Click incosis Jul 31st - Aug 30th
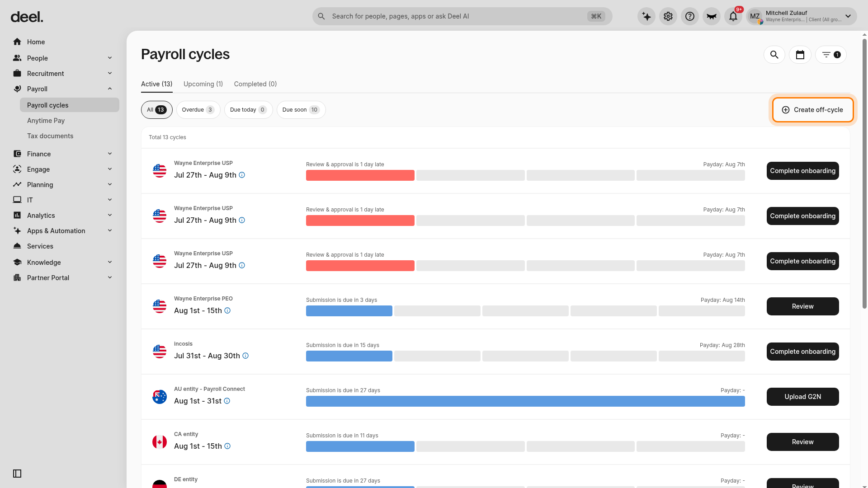This screenshot has height=488, width=868. [x=207, y=356]
